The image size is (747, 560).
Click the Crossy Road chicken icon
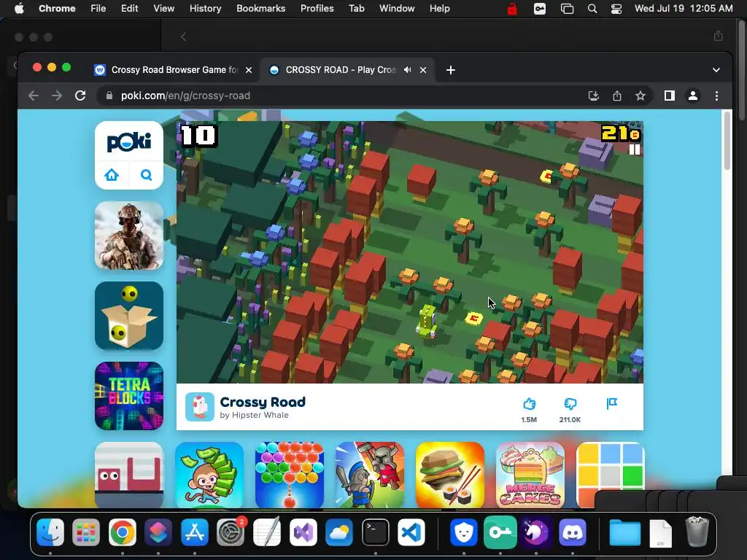[x=200, y=407]
